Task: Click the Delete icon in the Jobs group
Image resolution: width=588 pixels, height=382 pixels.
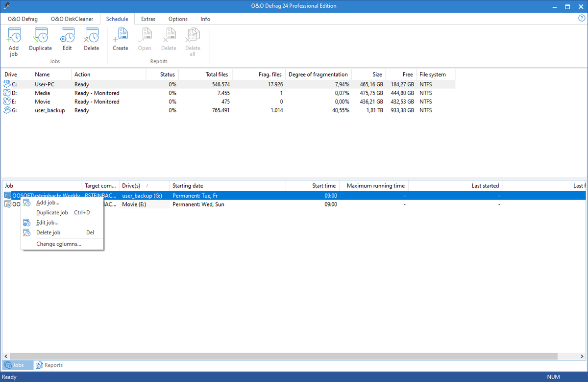Action: click(x=91, y=35)
